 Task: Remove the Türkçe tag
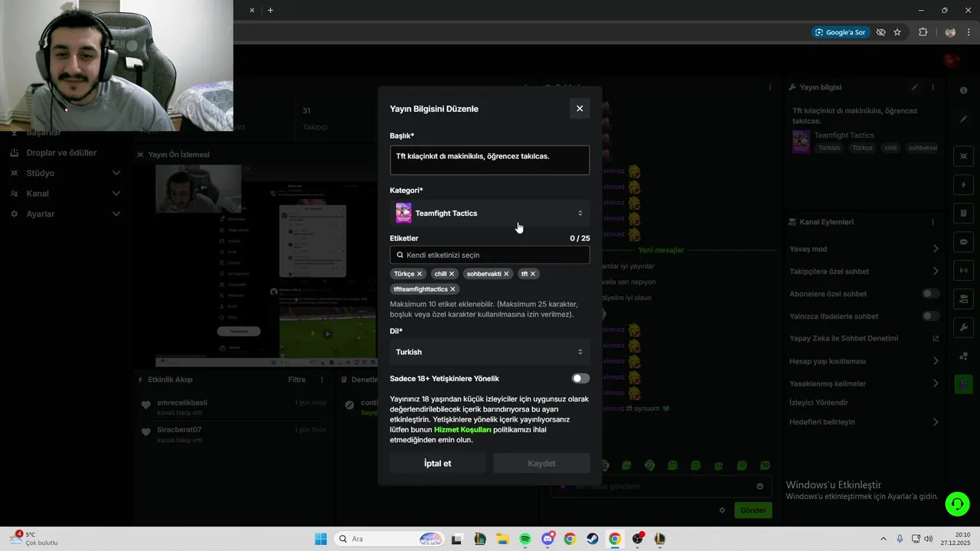pyautogui.click(x=420, y=274)
